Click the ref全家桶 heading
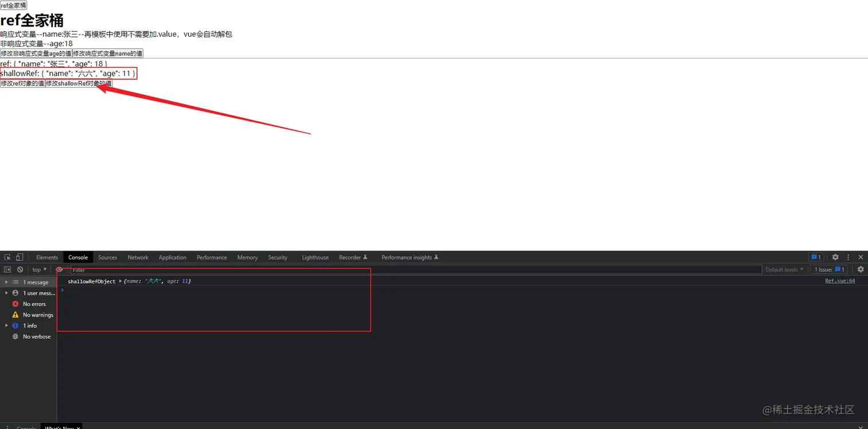This screenshot has height=429, width=868. (x=32, y=21)
